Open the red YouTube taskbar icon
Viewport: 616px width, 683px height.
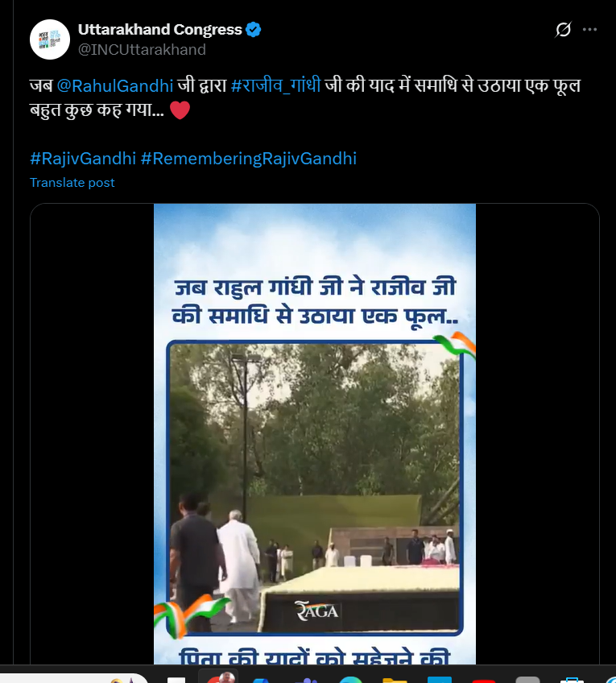click(483, 680)
